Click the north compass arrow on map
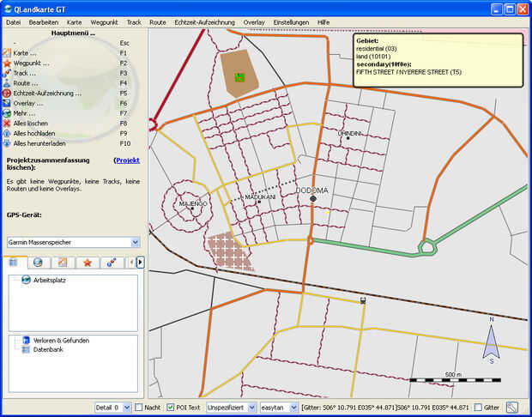 point(491,341)
